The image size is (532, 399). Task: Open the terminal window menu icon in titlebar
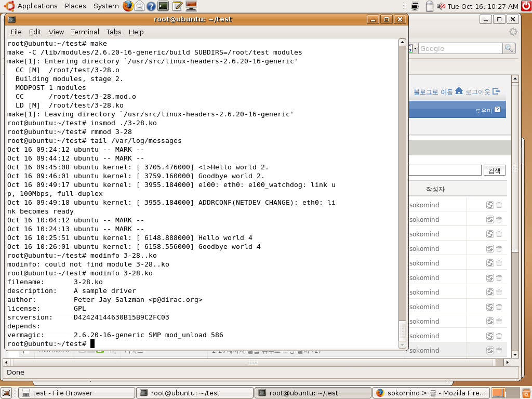pyautogui.click(x=11, y=19)
